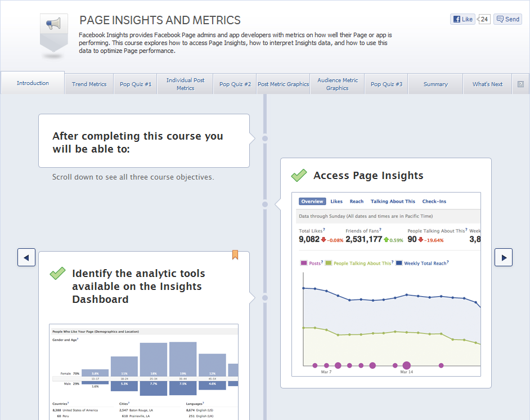The height and width of the screenshot is (420, 530).
Task: Click the red down arrow beside -0.08%
Action: click(324, 240)
